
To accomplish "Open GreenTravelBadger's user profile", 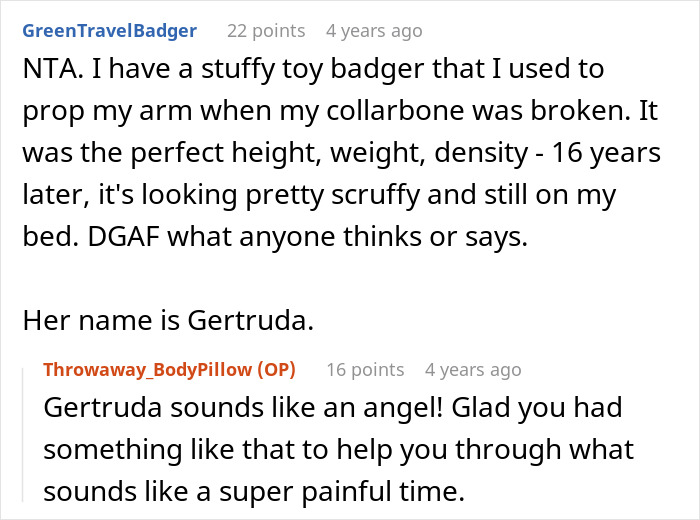I will tap(109, 31).
